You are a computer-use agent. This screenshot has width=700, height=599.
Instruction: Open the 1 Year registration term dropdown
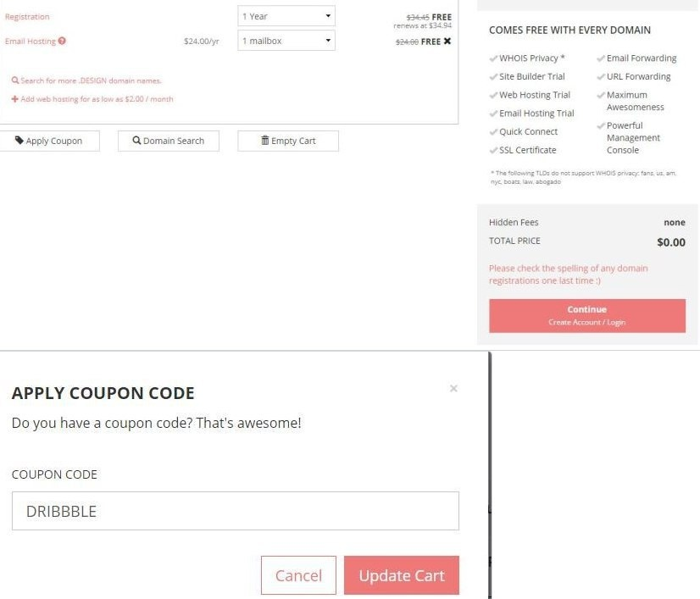[286, 16]
